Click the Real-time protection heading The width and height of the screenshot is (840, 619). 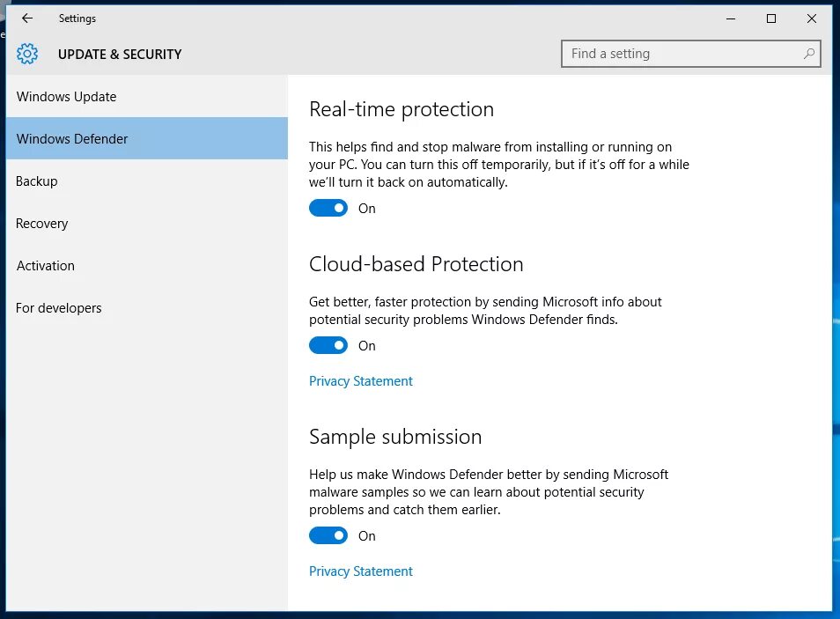click(x=402, y=109)
